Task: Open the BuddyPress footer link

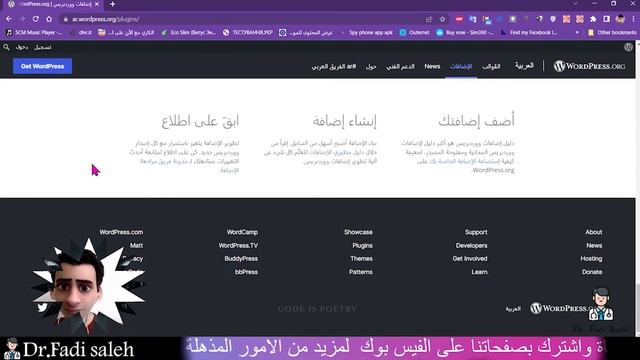Action: [241, 258]
